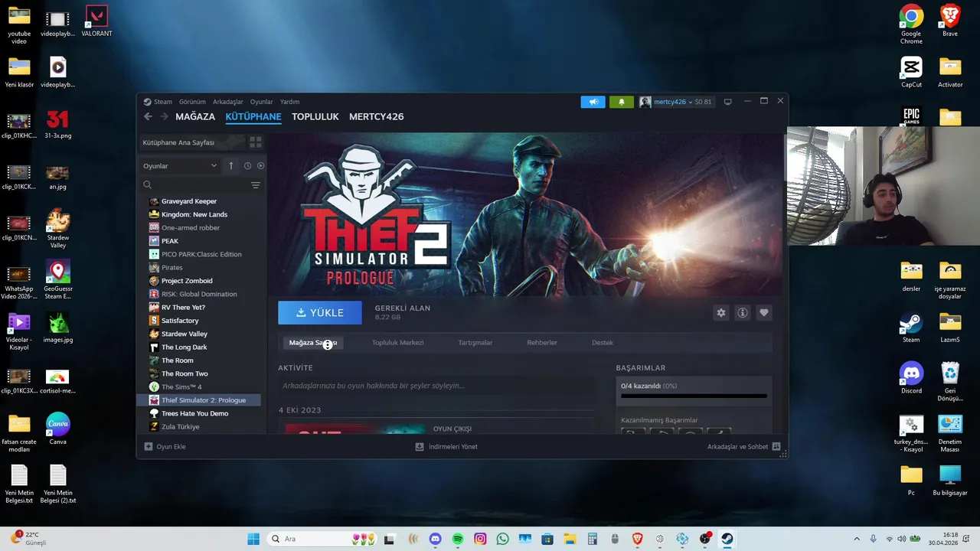The image size is (980, 551).
Task: Click the blue YÜKLE install button
Action: pyautogui.click(x=320, y=313)
